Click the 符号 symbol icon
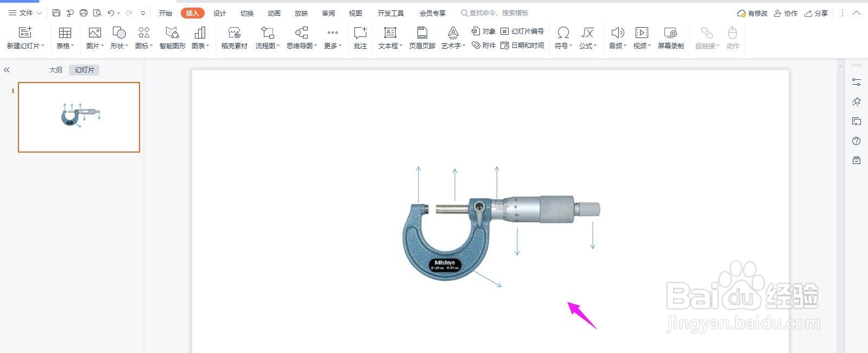Viewport: 868px width, 353px height. pyautogui.click(x=563, y=33)
